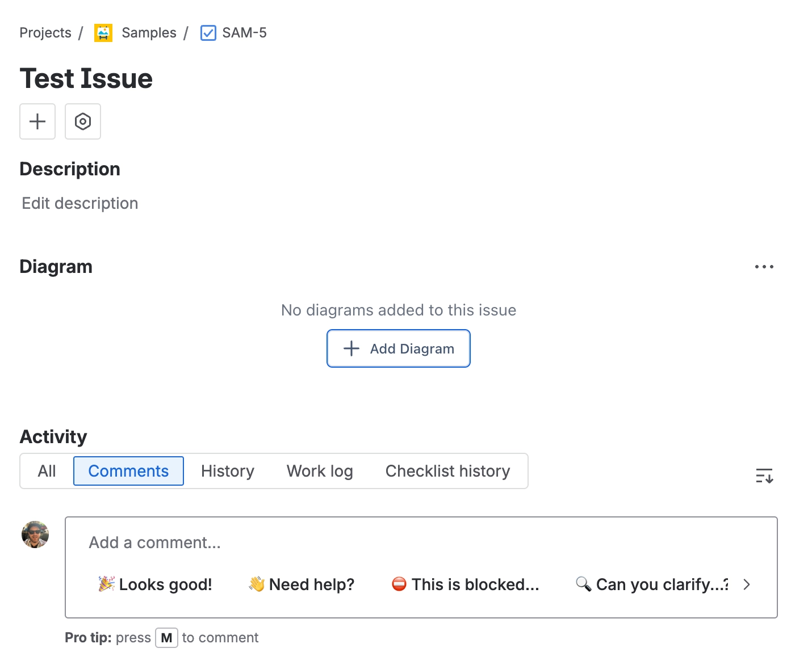The height and width of the screenshot is (665, 812).
Task: Click the SAM-5 issue type checkmark icon
Action: 208,33
